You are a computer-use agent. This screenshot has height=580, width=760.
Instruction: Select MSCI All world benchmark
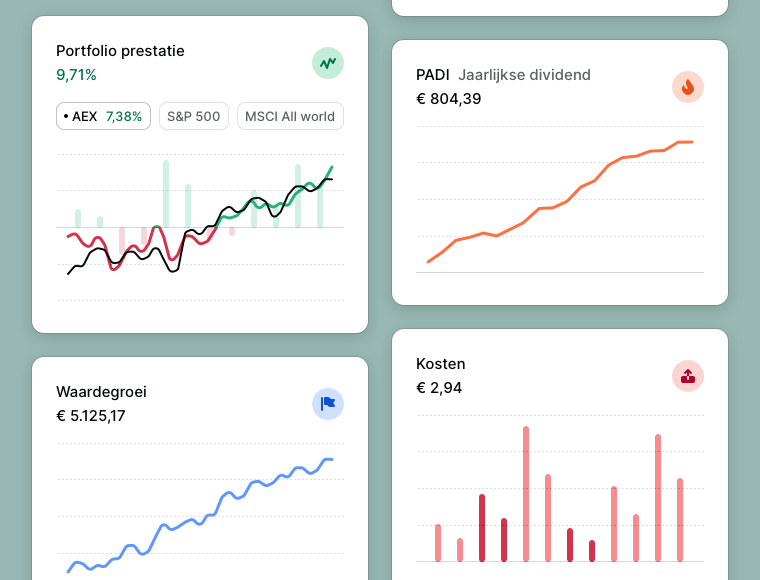point(290,116)
